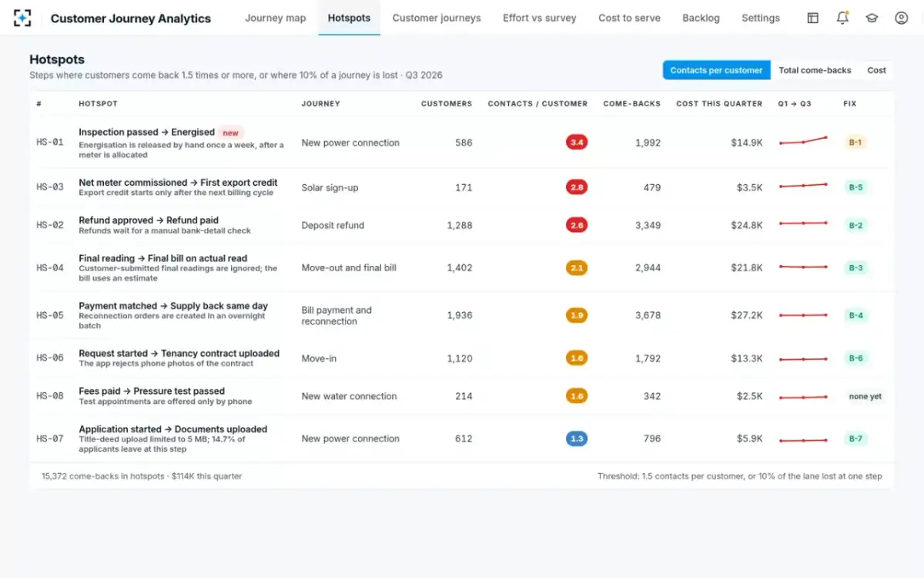Open the notifications bell
The width and height of the screenshot is (924, 578).
coord(842,18)
